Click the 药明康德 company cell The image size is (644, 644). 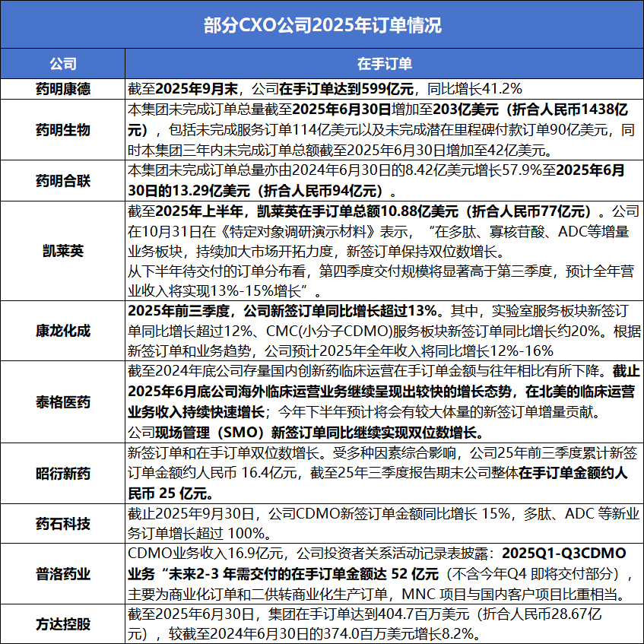(63, 89)
